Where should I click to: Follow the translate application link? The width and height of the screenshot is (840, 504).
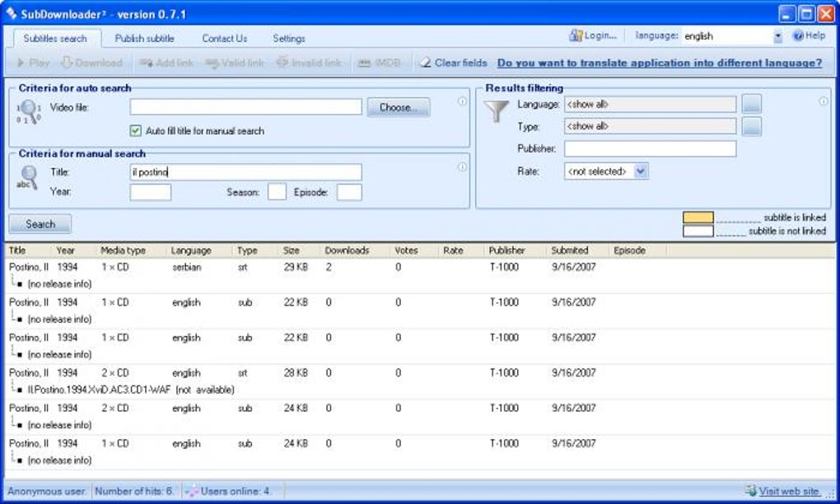point(660,63)
